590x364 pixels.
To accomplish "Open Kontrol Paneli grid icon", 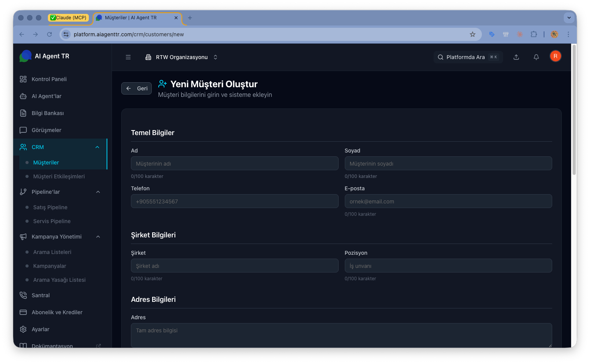I will click(23, 79).
